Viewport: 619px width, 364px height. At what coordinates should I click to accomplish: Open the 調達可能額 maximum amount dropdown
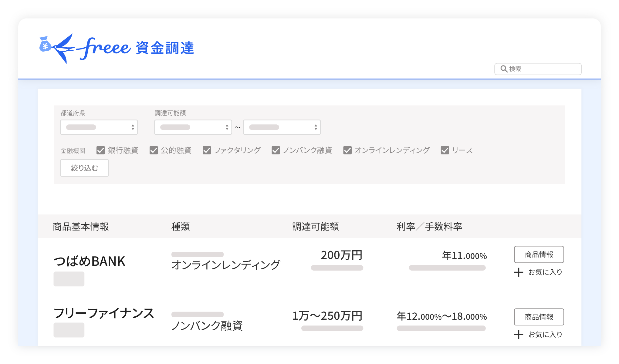point(282,127)
